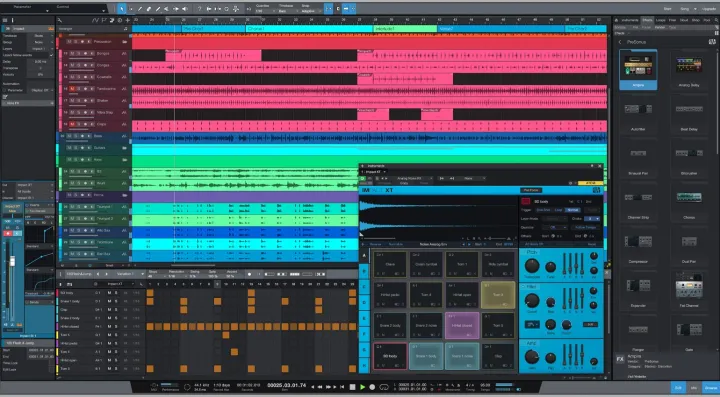The height and width of the screenshot is (397, 720).
Task: Select the Compressor effect in browser
Action: (x=638, y=246)
